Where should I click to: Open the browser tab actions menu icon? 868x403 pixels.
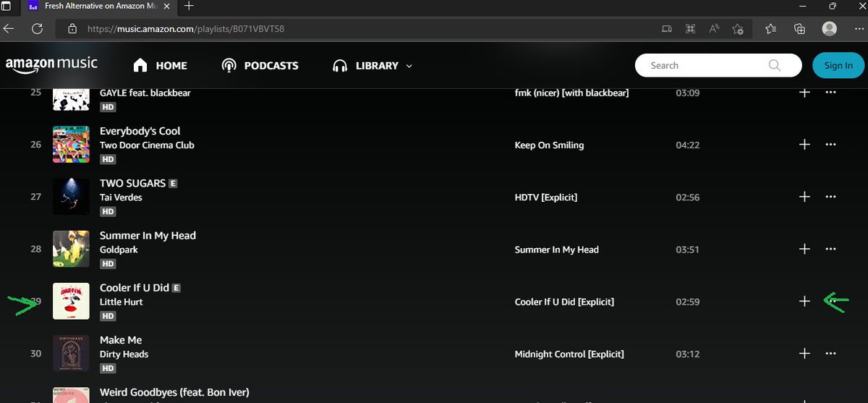tap(7, 6)
